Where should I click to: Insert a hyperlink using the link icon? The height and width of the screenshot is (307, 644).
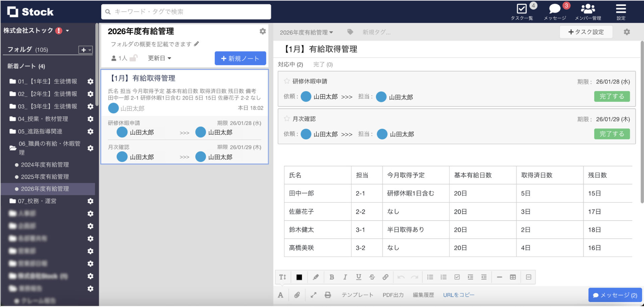coord(385,277)
